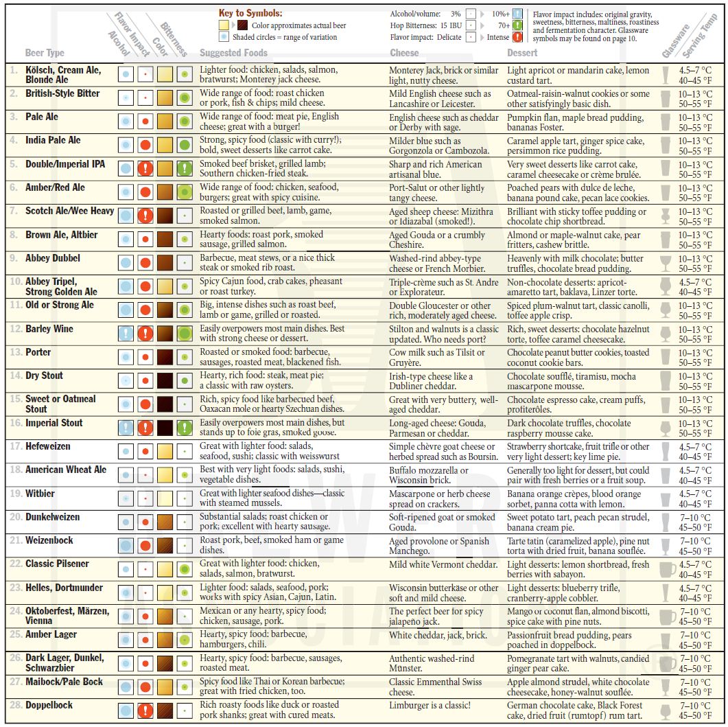Click the alcohol symbol for Weizenbock

pos(126,545)
